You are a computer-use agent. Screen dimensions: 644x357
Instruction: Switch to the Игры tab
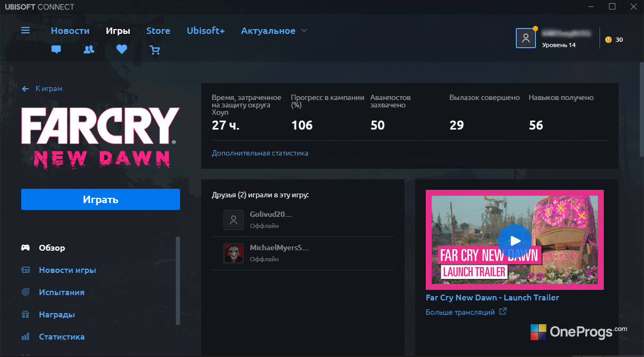118,31
